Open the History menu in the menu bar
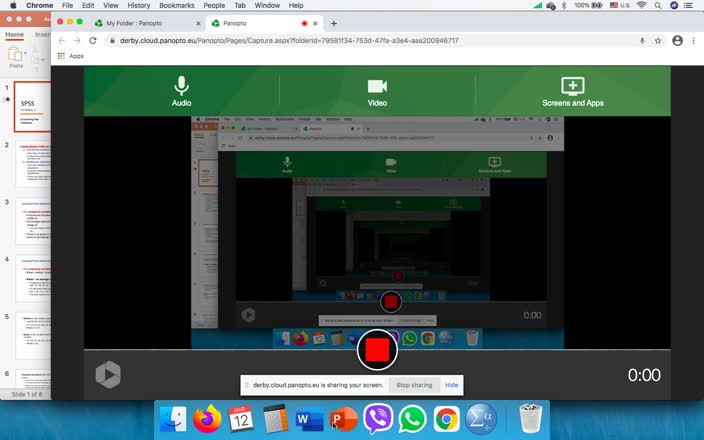The image size is (704, 440). click(x=139, y=6)
